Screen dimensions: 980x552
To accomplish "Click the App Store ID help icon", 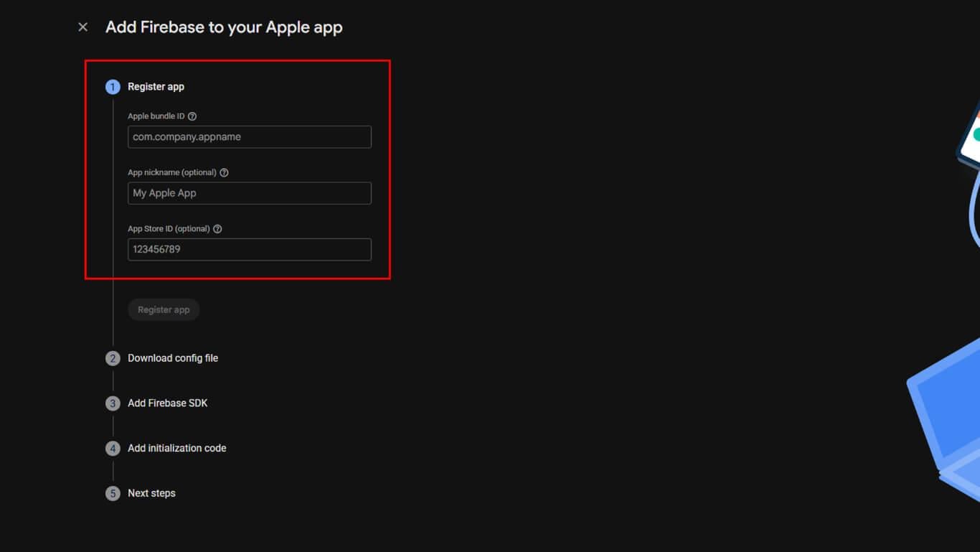I will [x=217, y=229].
